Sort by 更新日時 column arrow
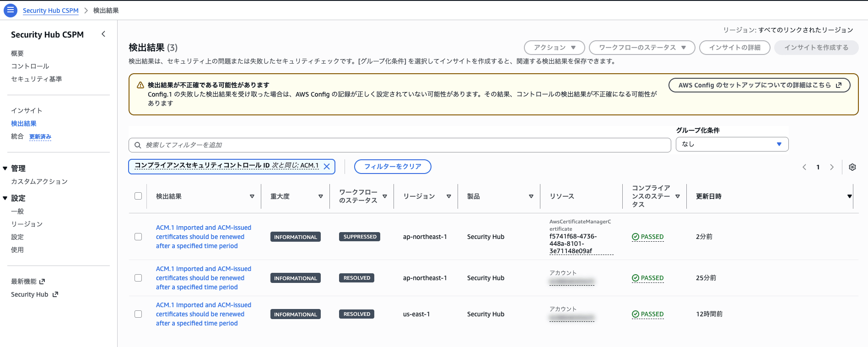 [x=850, y=196]
